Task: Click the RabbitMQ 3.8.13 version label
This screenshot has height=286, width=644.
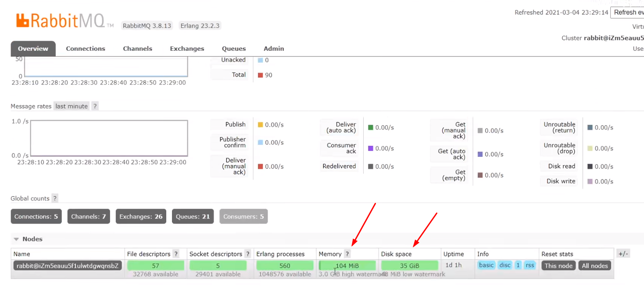Action: (x=147, y=25)
